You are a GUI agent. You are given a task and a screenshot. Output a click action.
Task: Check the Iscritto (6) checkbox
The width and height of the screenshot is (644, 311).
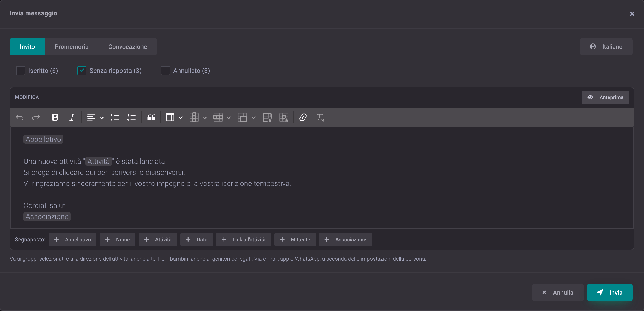click(20, 71)
